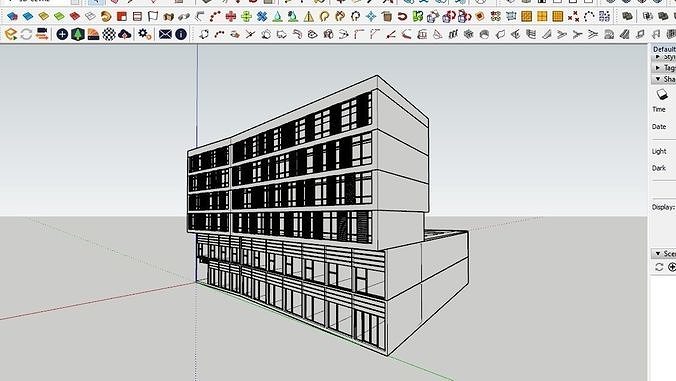Click the gray refresh arrows toolbar icon
Screen dimensions: 676x381
tap(26, 34)
